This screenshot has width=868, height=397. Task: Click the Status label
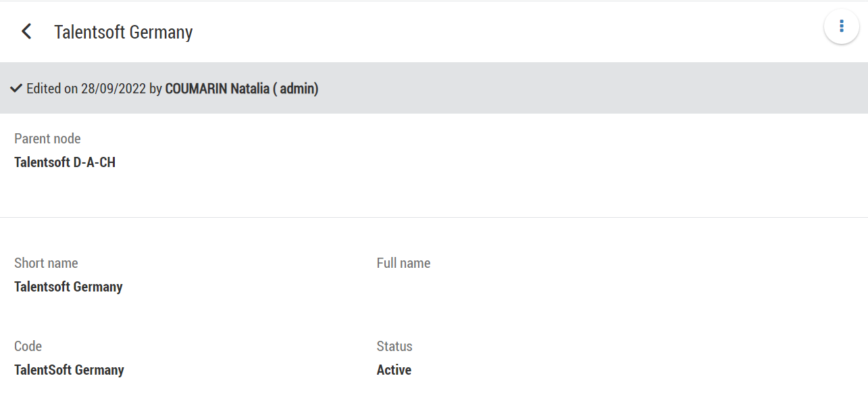point(394,346)
